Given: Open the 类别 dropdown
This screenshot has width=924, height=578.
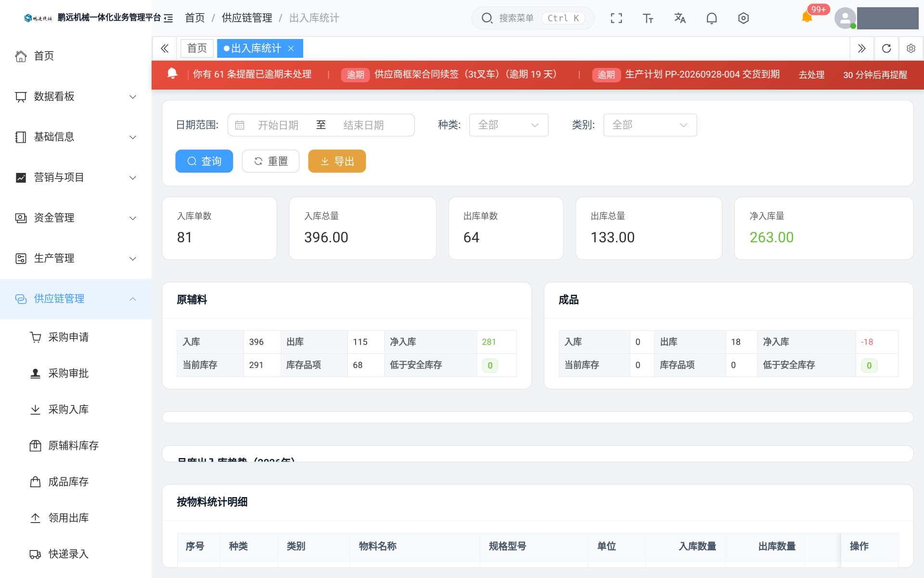Looking at the screenshot, I should 650,125.
